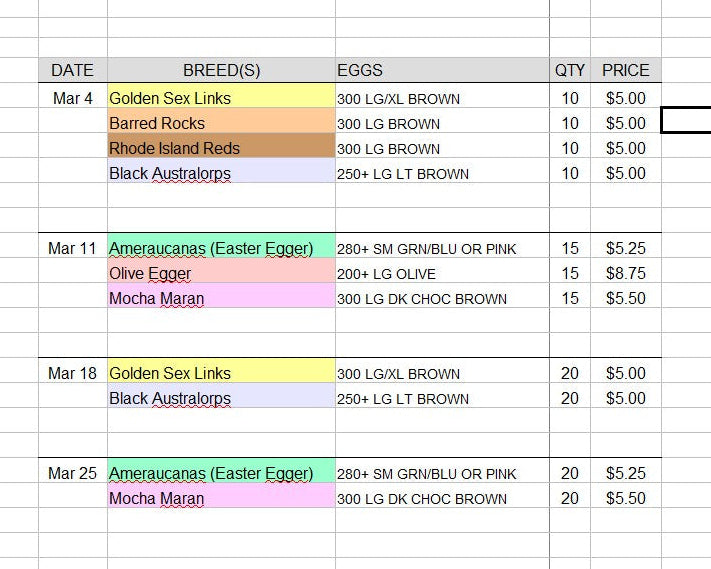
Task: Select the Mocha Maran cell in Mar 11 group
Action: point(221,298)
